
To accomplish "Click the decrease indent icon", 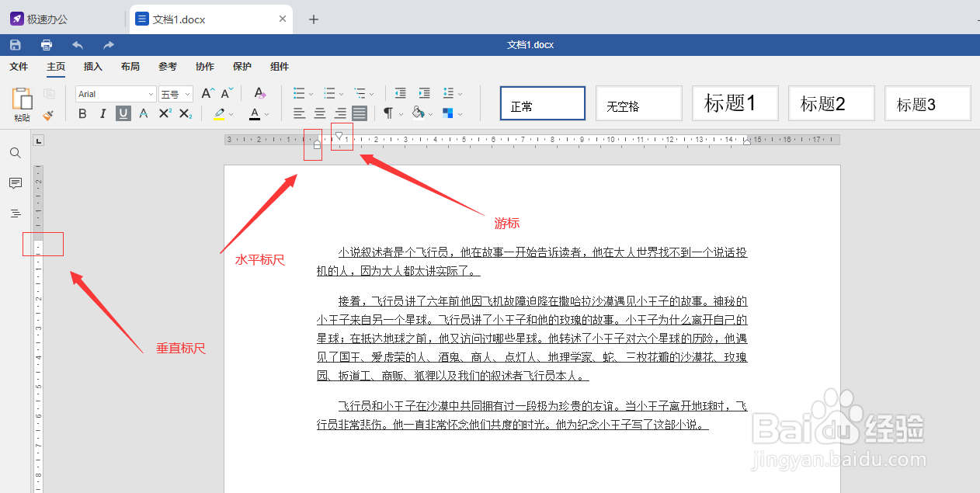I will [401, 93].
